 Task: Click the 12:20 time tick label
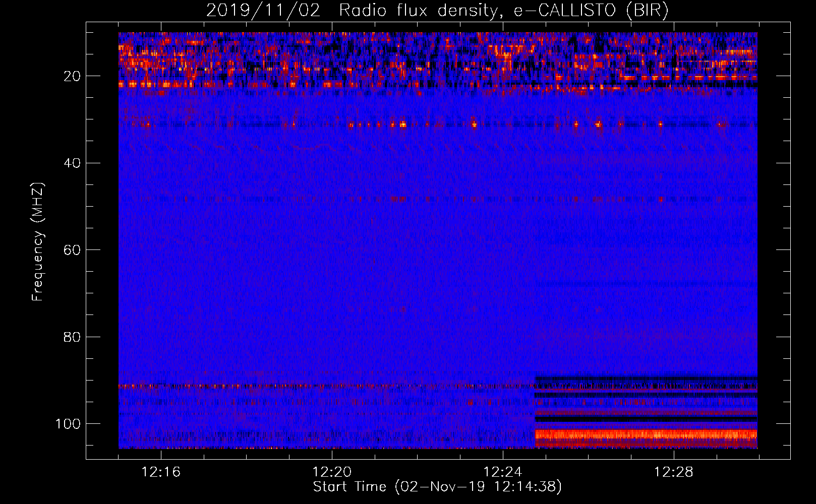pos(332,472)
